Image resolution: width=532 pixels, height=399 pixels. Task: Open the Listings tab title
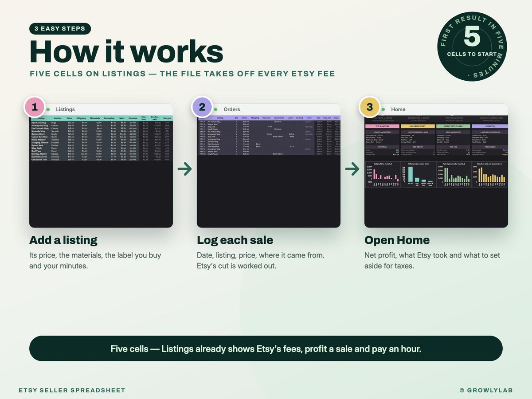tap(65, 110)
